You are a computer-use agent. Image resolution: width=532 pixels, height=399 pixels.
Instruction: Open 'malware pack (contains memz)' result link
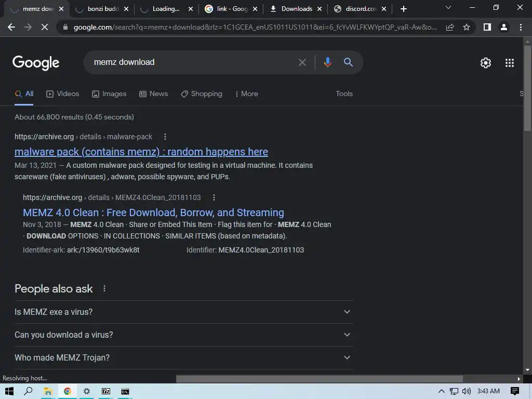141,152
